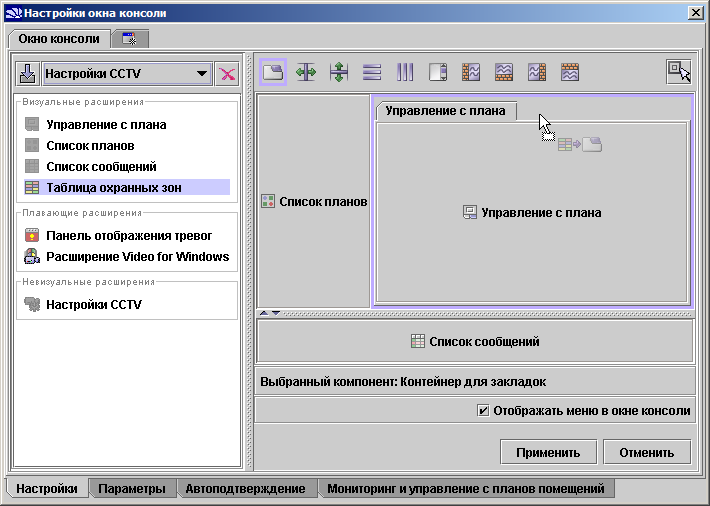Image resolution: width=710 pixels, height=506 pixels.
Task: Click the Управление с плана list icon
Action: [x=32, y=125]
